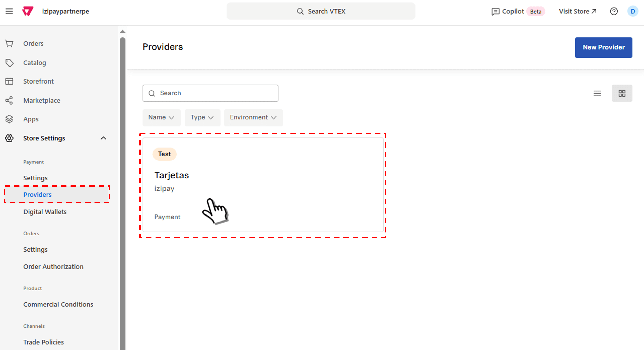The width and height of the screenshot is (644, 350).
Task: Click the Catalog tag icon
Action: tap(9, 63)
